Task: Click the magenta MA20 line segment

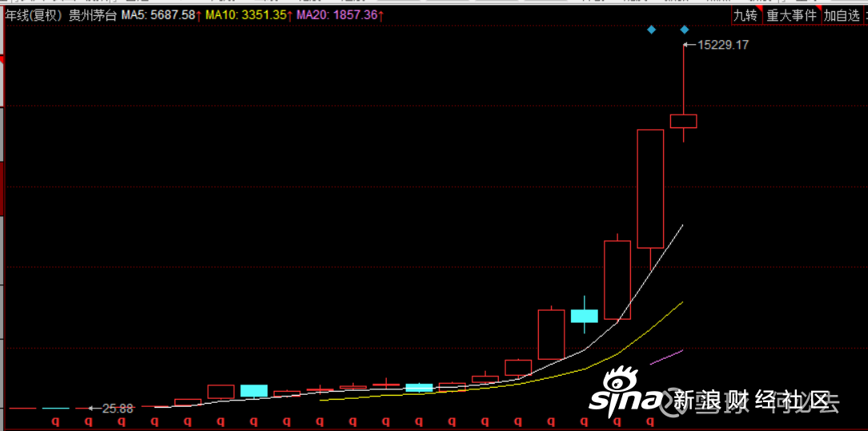Action: click(x=666, y=357)
